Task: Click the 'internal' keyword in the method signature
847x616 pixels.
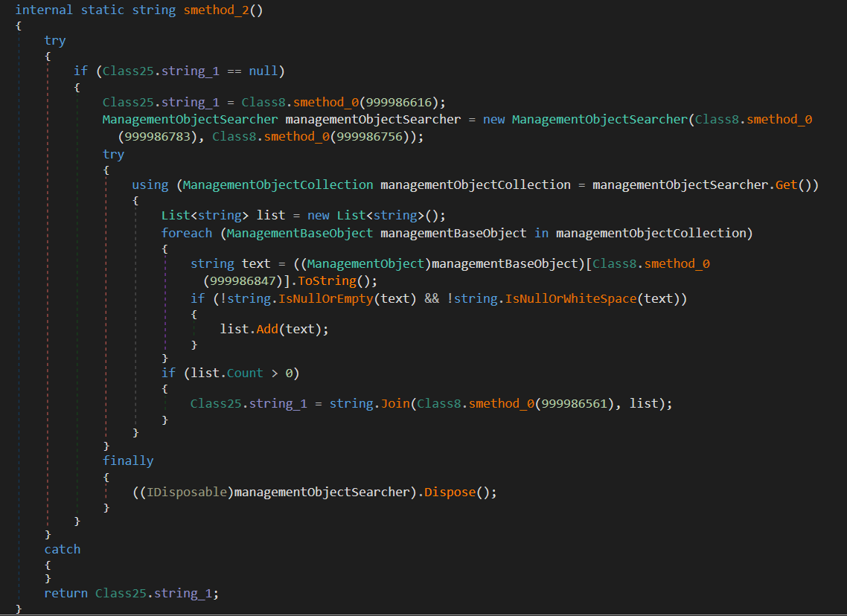Action: (x=45, y=10)
